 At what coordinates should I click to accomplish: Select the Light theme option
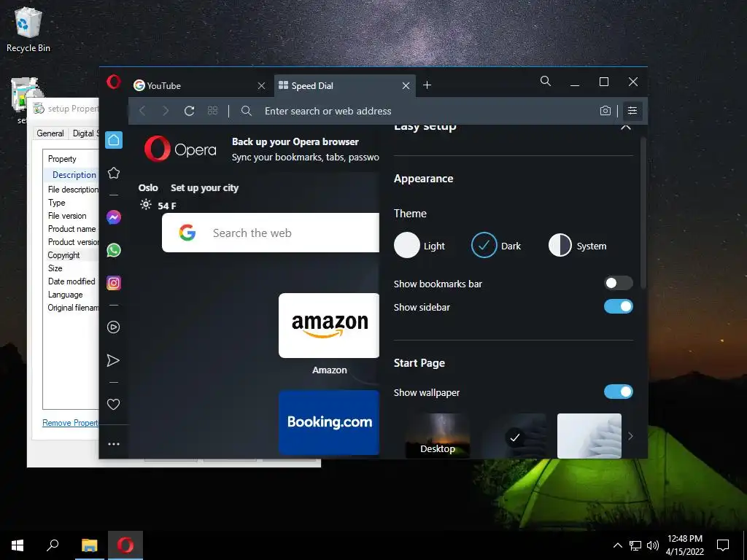(x=419, y=245)
